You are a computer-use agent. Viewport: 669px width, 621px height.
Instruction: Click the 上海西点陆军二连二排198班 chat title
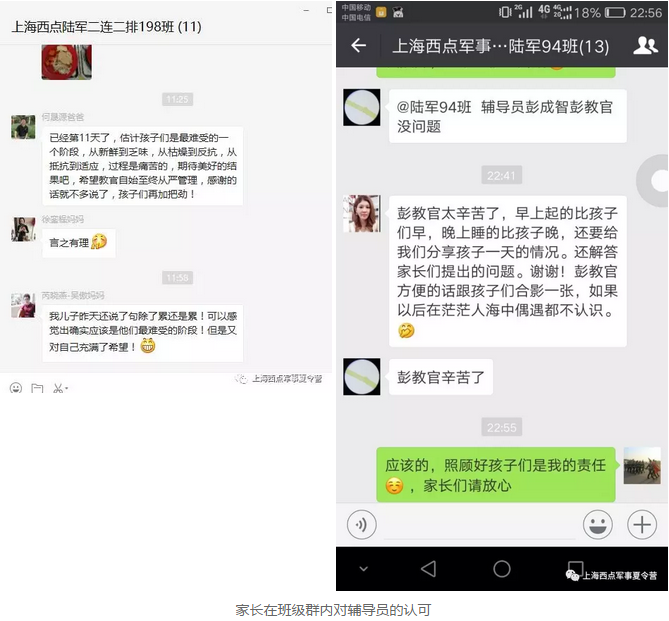107,27
